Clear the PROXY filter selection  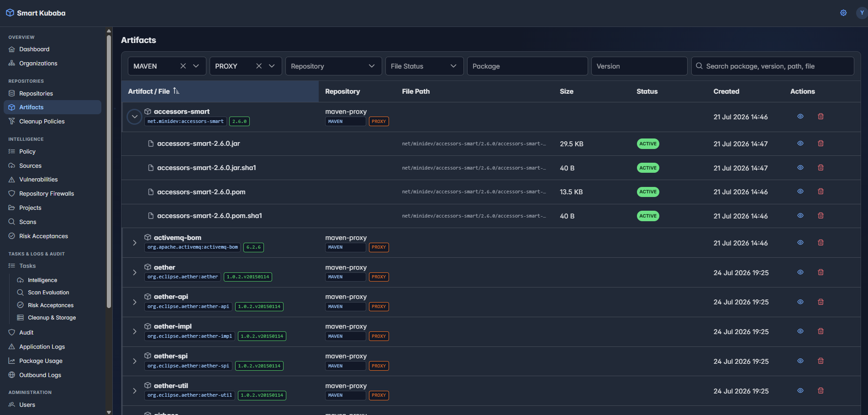[259, 66]
